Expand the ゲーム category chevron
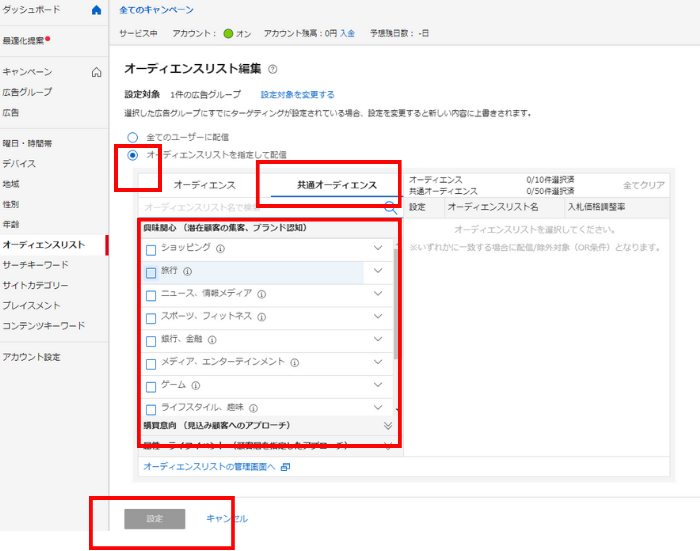Viewport: 700px width, 551px height. (378, 384)
